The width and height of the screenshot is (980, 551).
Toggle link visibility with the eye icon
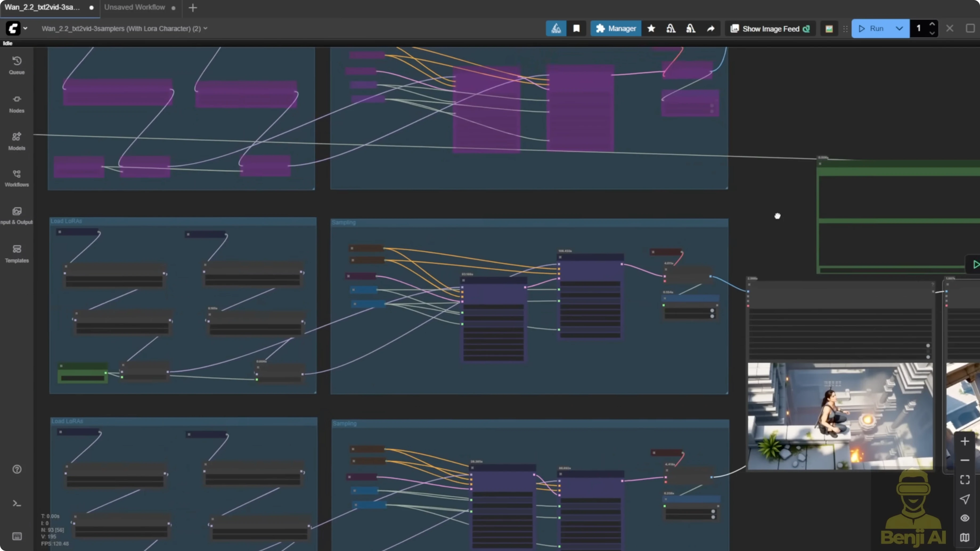point(965,518)
